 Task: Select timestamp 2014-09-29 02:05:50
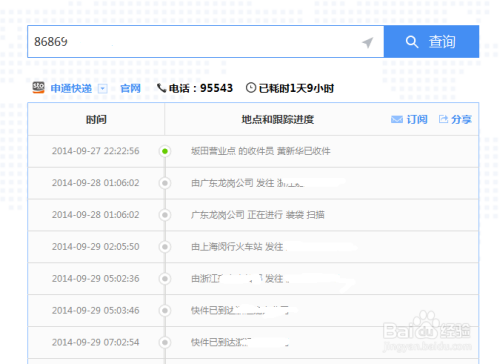(96, 247)
